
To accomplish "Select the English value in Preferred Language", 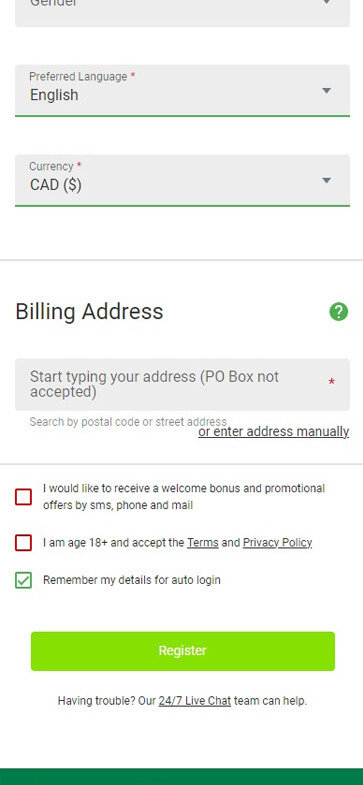I will pos(54,95).
